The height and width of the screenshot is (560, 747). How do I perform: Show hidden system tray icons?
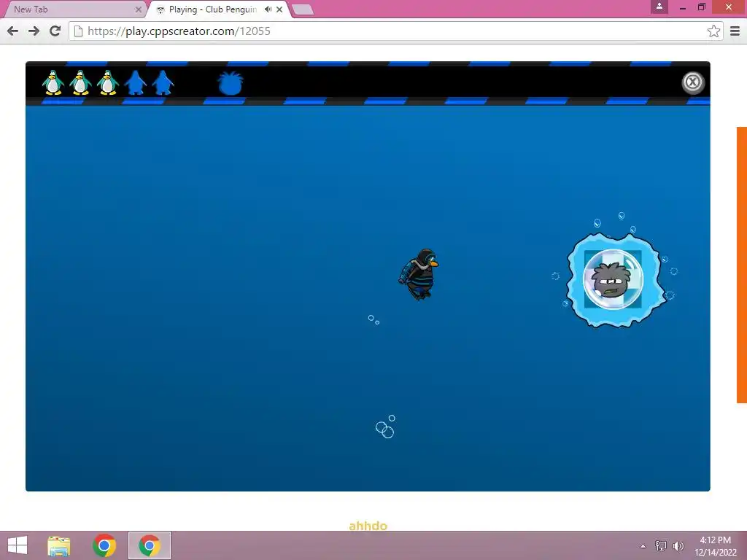point(643,546)
